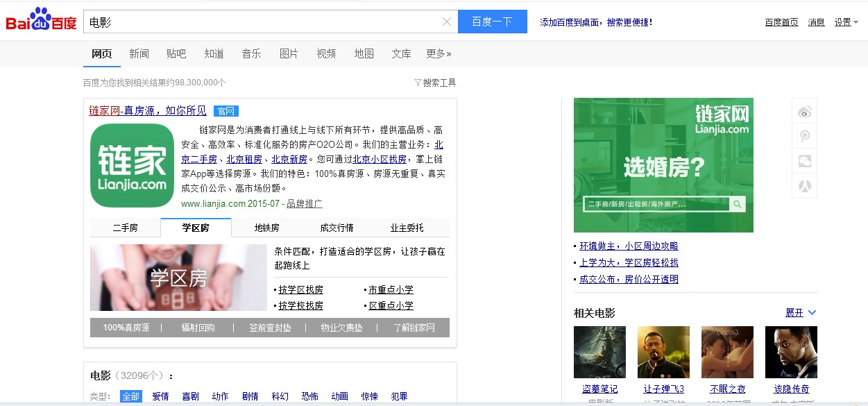868x406 pixels.
Task: Switch to 贴吧 tab
Action: tap(176, 53)
